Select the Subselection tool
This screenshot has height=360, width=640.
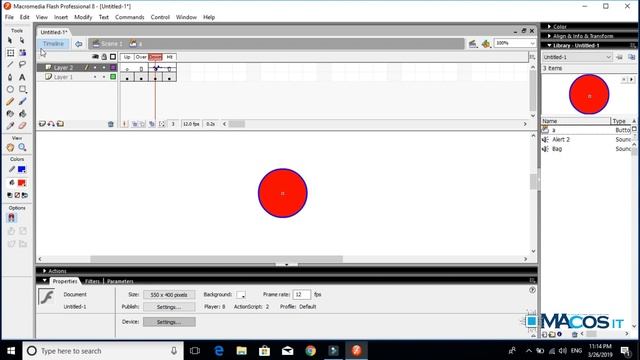click(x=22, y=40)
